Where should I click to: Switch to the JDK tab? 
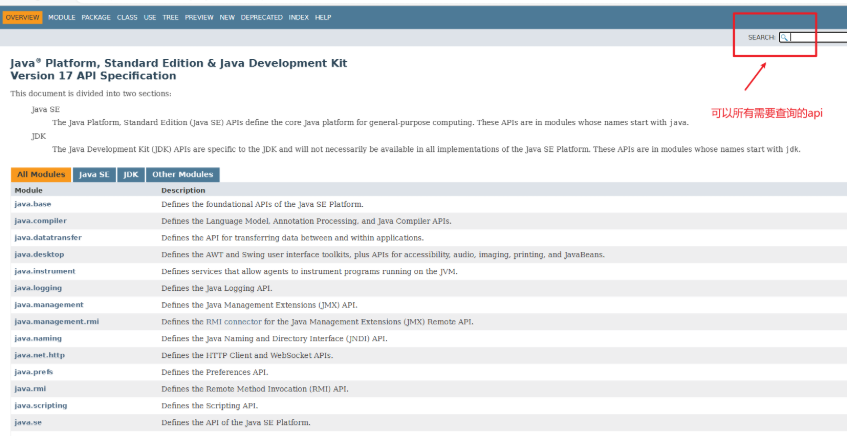tap(131, 175)
